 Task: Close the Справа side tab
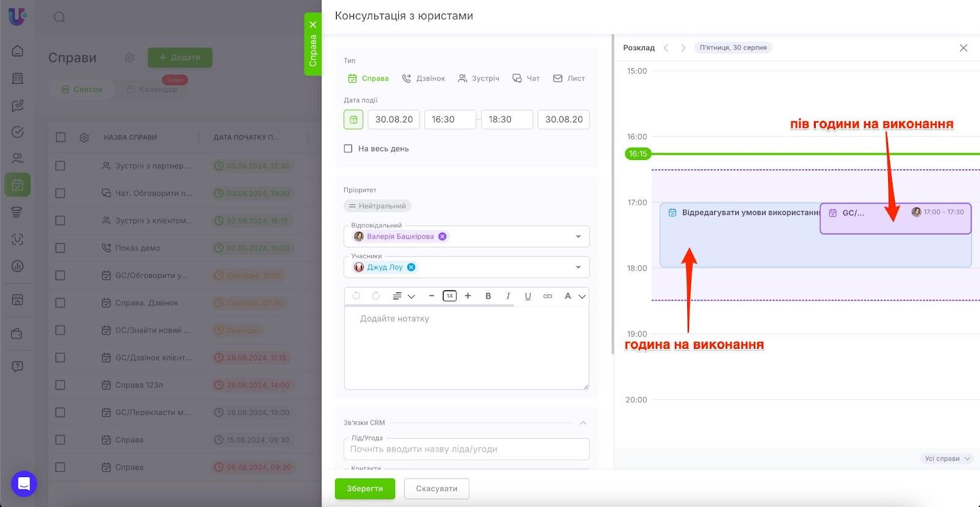tap(313, 25)
